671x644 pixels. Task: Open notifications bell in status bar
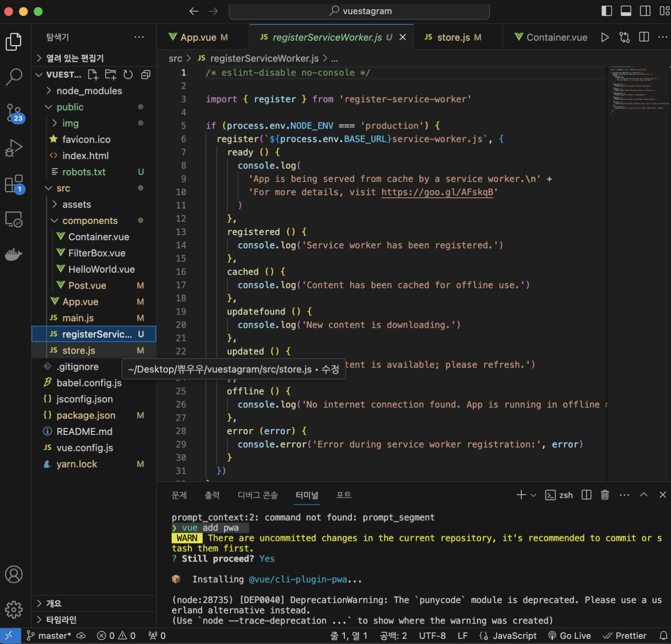click(663, 635)
